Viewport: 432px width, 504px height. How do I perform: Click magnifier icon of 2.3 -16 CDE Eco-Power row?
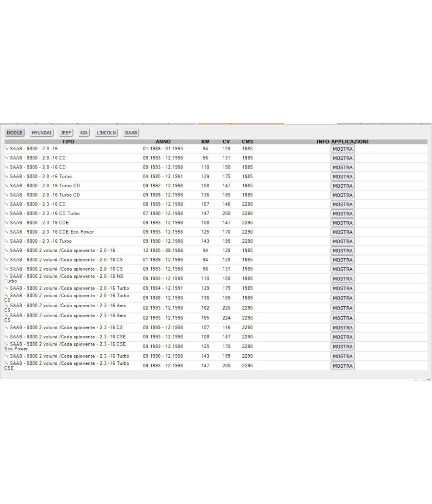(x=6, y=232)
